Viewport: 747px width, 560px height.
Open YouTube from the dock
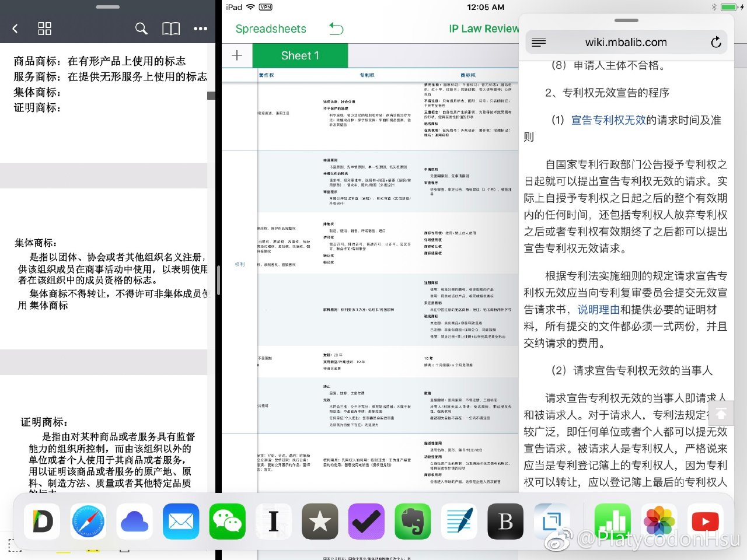(705, 521)
